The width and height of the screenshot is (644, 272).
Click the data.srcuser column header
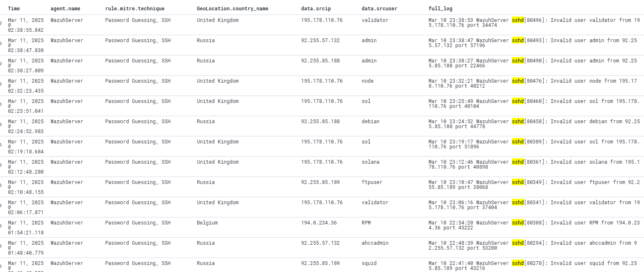(x=378, y=8)
